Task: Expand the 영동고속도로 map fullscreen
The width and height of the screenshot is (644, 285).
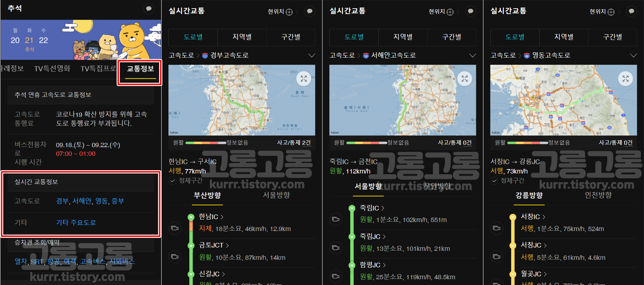Action: (x=626, y=78)
